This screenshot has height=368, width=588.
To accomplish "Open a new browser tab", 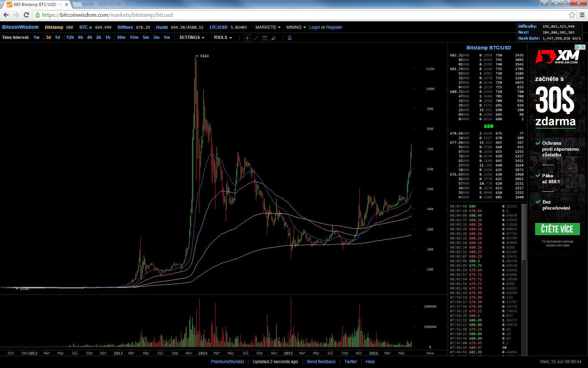I will [77, 5].
